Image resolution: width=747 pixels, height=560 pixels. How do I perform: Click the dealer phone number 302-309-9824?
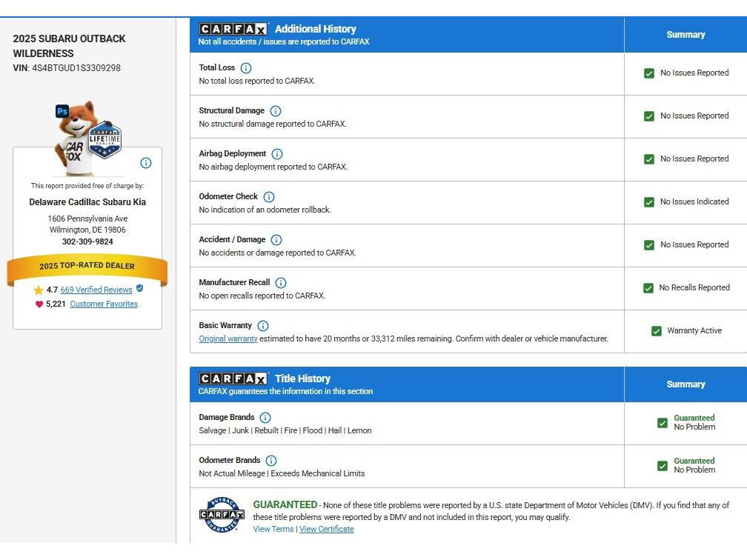pyautogui.click(x=87, y=241)
